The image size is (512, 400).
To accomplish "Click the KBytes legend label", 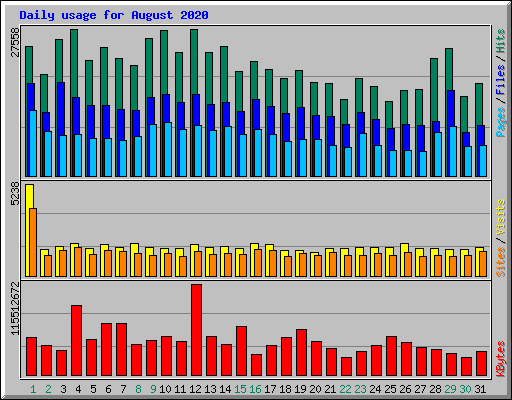I will 501,359.
